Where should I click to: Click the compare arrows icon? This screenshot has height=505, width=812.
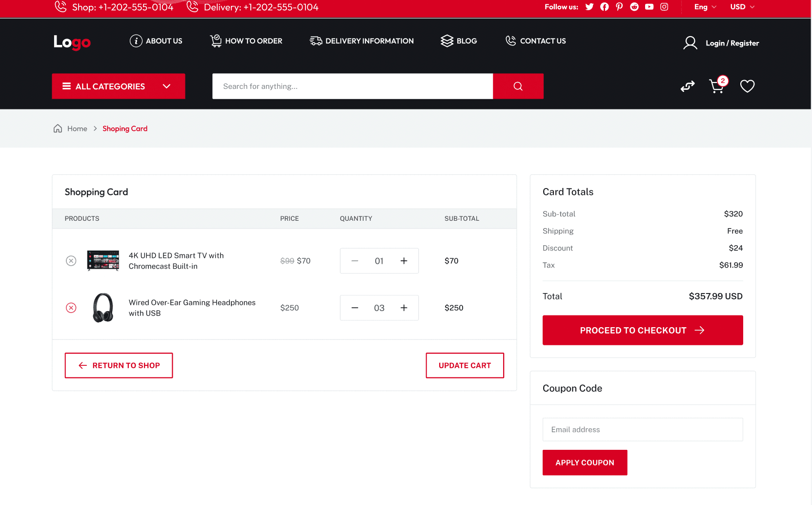688,86
